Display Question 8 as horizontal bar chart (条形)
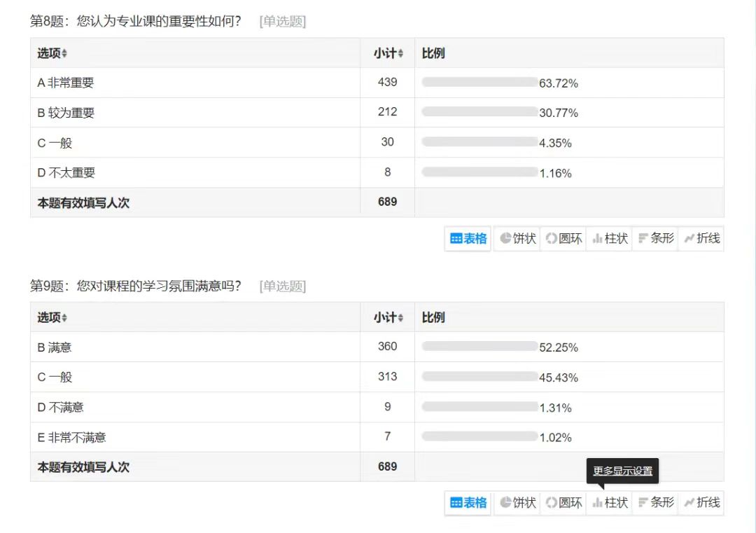The width and height of the screenshot is (756, 533). tap(656, 239)
